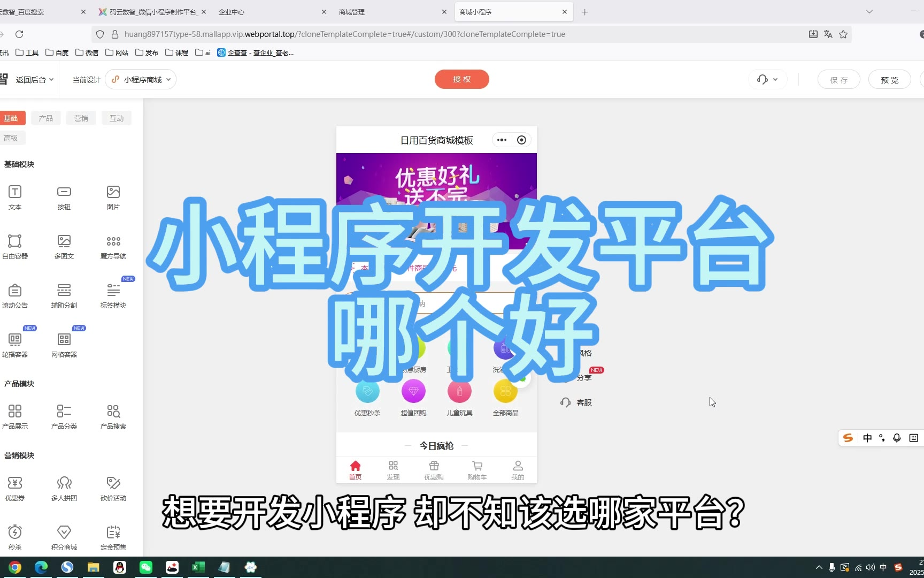Select the 按钮 button module icon
The height and width of the screenshot is (578, 924).
coord(64,192)
